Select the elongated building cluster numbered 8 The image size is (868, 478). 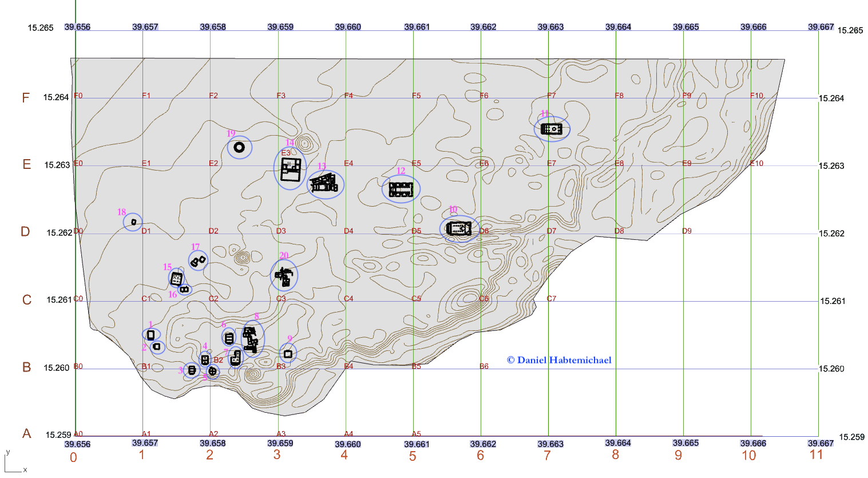[x=251, y=338]
